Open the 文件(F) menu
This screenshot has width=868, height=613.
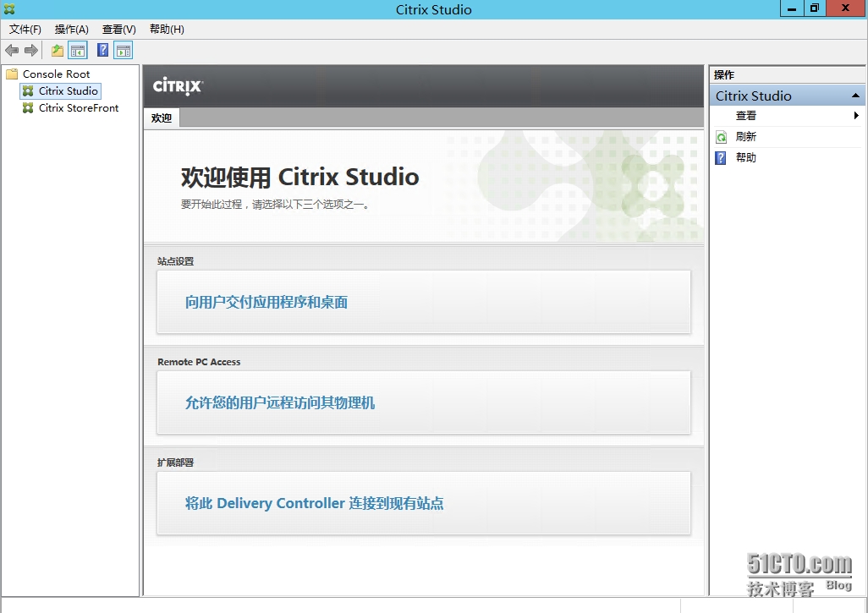tap(25, 30)
